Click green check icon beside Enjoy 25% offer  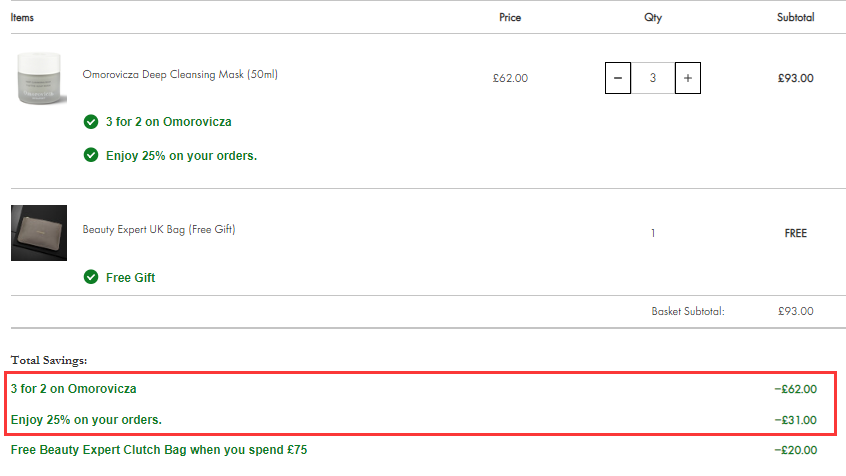pos(91,155)
